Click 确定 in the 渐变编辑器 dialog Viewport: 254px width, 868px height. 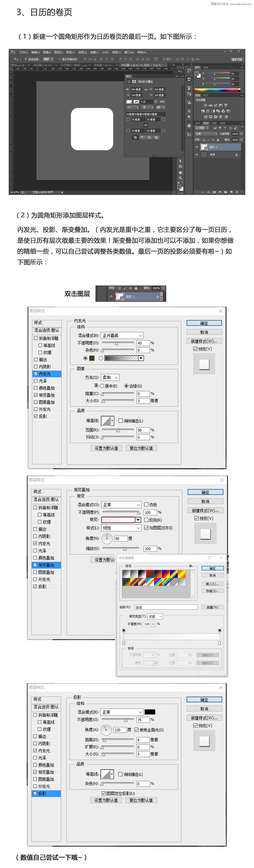coord(213,568)
